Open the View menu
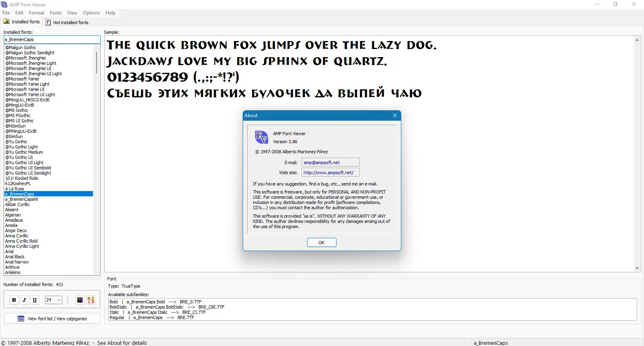644x346 pixels. tap(72, 13)
